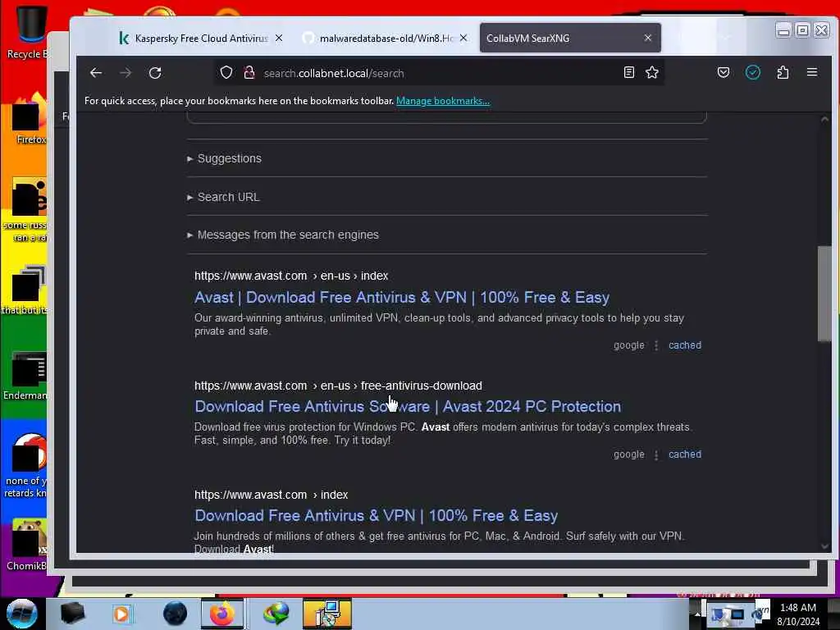Go back using the browser back arrow

coord(96,73)
